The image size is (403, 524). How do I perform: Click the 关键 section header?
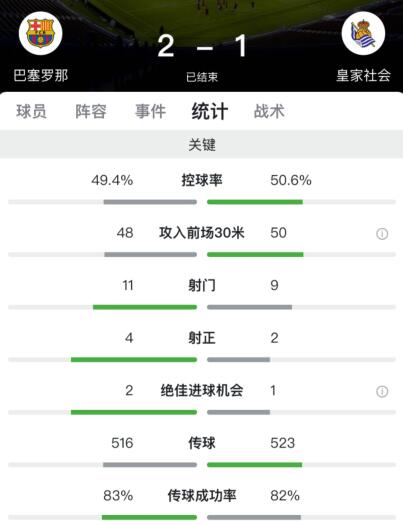[x=202, y=145]
